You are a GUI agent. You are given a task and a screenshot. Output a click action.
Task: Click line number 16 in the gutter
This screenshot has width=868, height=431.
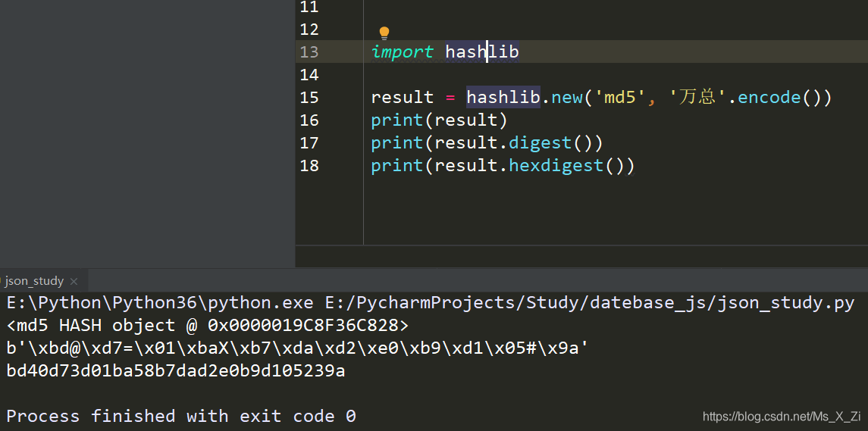309,120
